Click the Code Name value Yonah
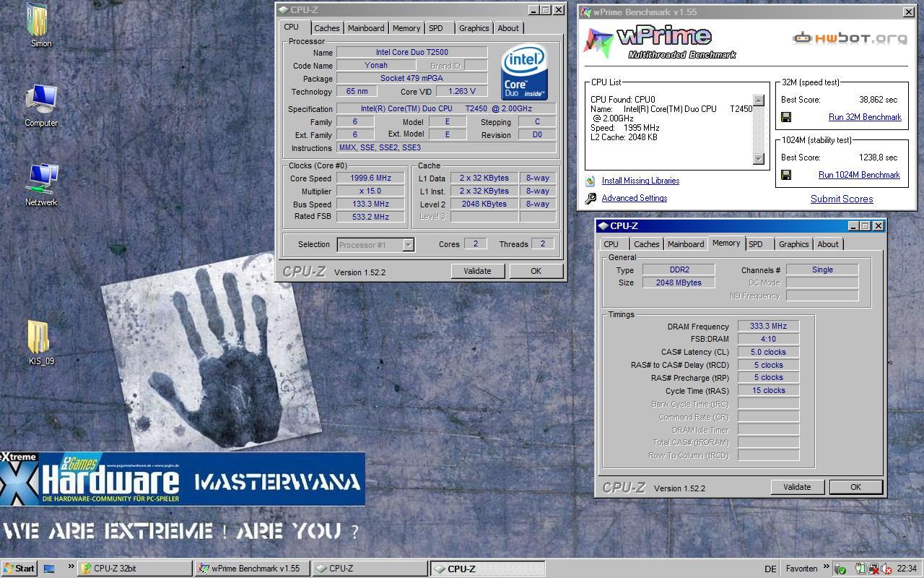 pyautogui.click(x=375, y=66)
